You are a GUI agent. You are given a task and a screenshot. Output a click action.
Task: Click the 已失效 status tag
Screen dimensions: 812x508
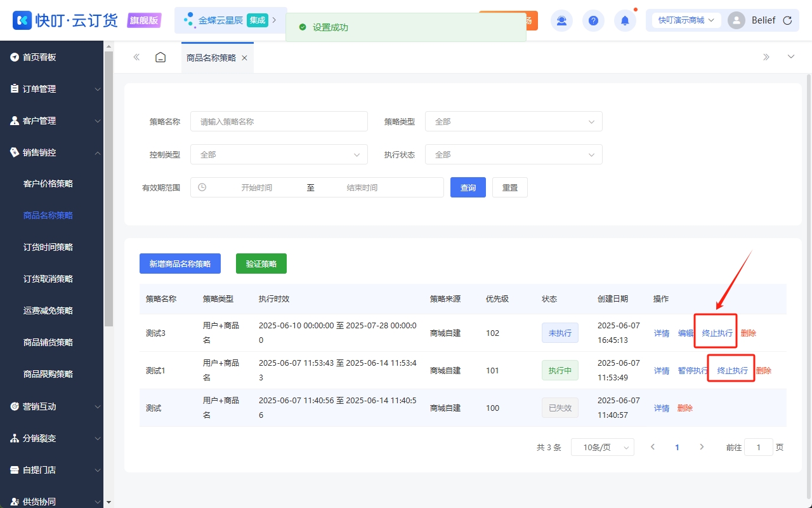(x=560, y=408)
